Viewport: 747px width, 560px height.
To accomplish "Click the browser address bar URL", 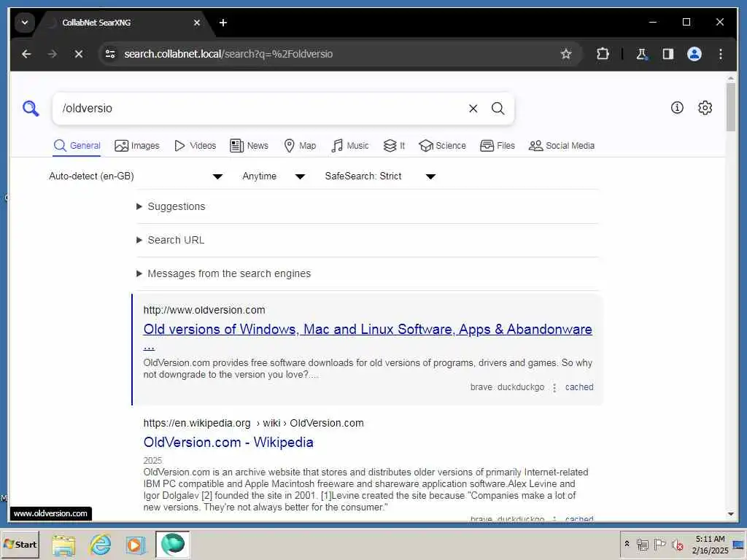I will [x=228, y=54].
